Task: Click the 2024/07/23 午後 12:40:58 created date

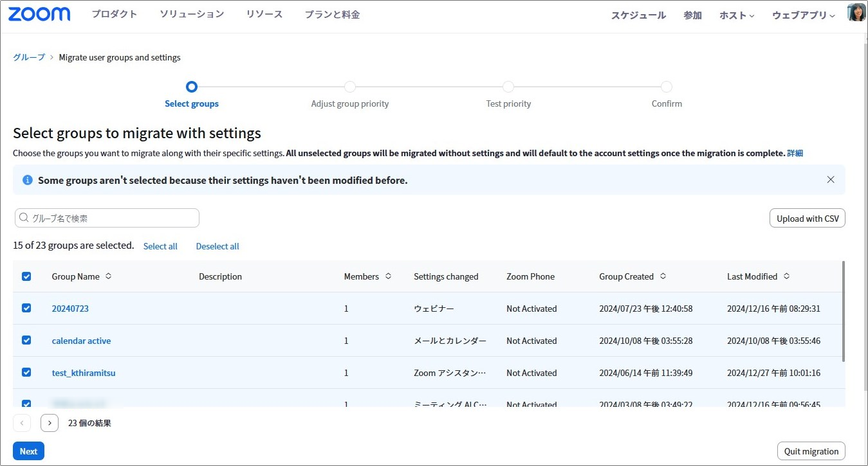Action: tap(645, 309)
